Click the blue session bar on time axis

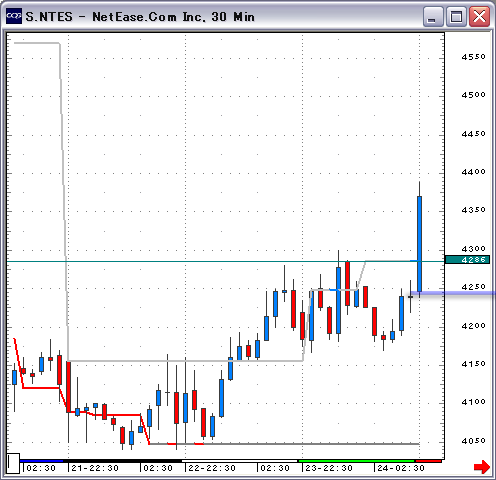[42, 461]
